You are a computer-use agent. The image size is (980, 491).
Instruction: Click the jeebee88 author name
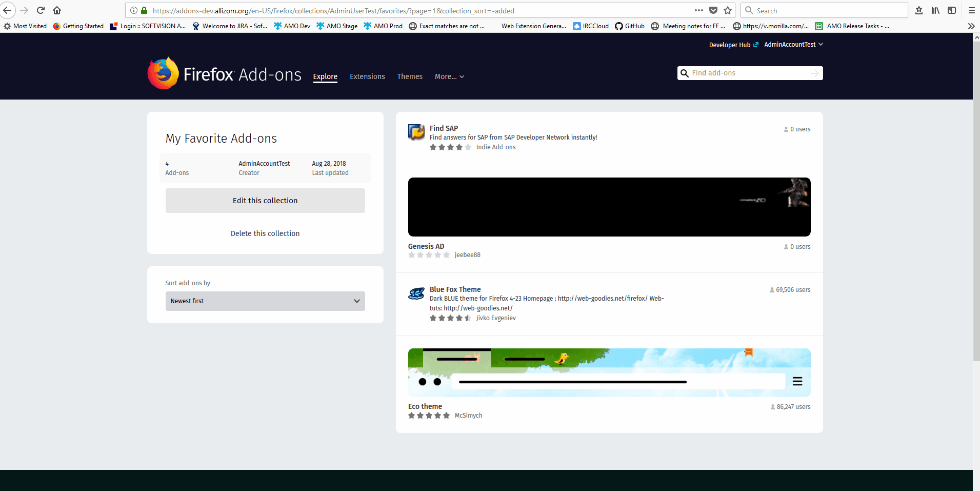click(x=467, y=255)
